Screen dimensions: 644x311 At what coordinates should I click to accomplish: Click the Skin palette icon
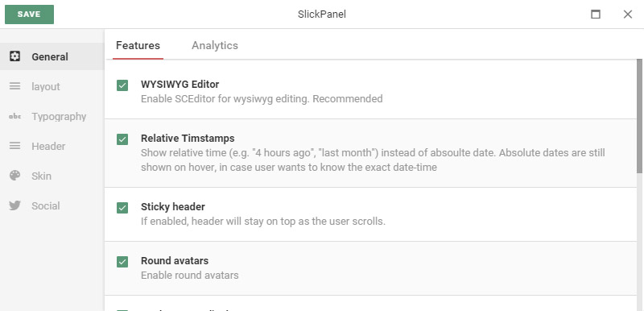pyautogui.click(x=14, y=176)
